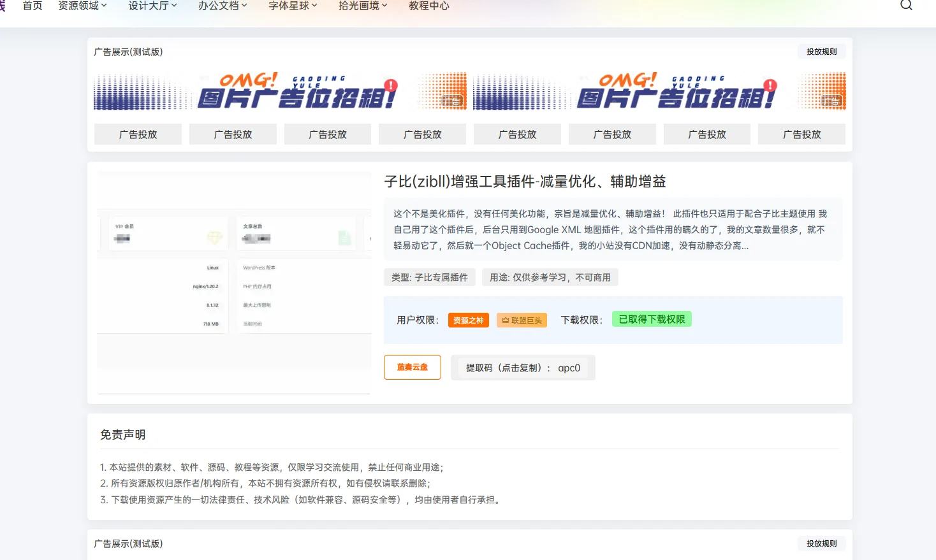The image size is (936, 560).
Task: Open 投放规则 at the bottom ad section
Action: coord(821,543)
